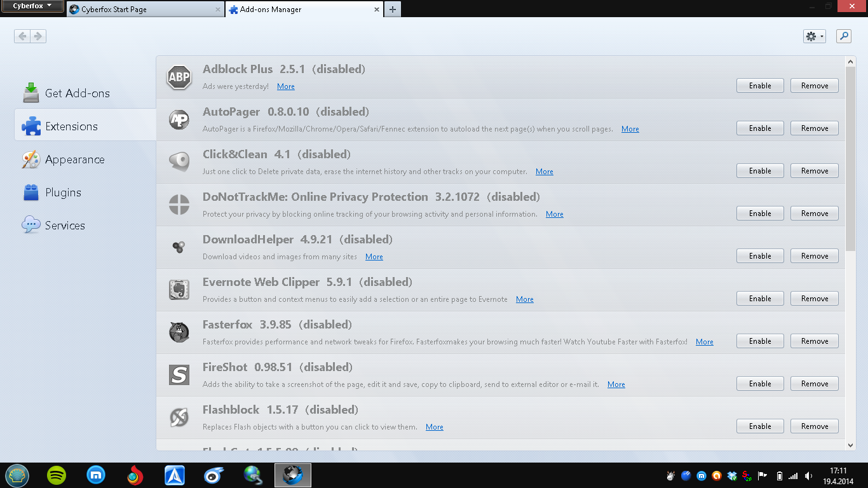This screenshot has width=868, height=488.
Task: Remove Evernote Web Clipper
Action: point(815,299)
